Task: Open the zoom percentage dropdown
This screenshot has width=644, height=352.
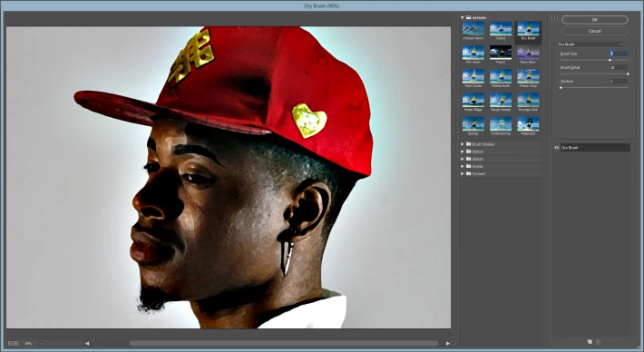Action: tap(40, 343)
